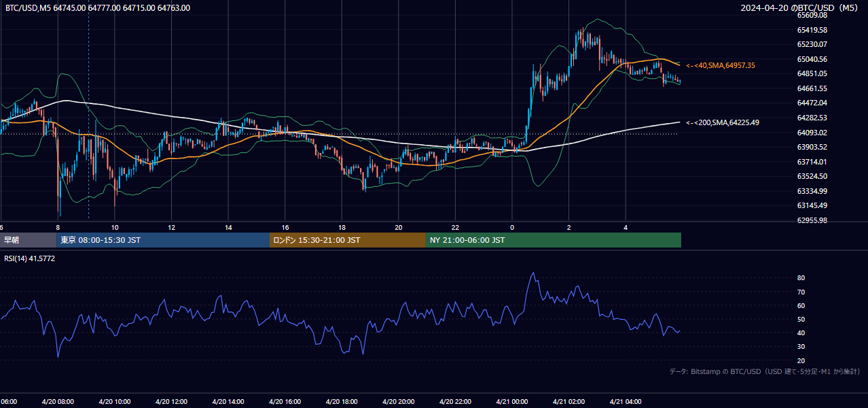Click price axis value 65419.58

click(x=812, y=30)
